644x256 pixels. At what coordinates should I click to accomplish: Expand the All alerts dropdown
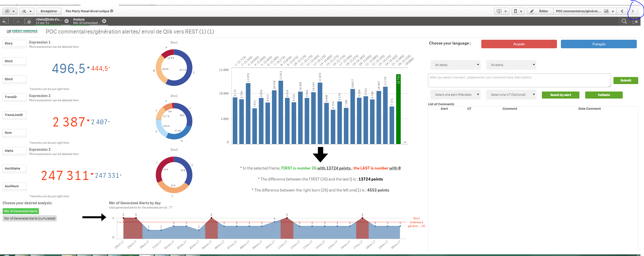[x=511, y=65]
